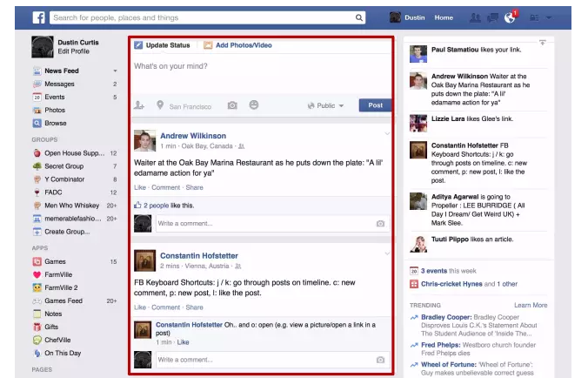This screenshot has width=588, height=378.
Task: Open options chevron on Andrew Wilkinson's post
Action: coord(387,133)
